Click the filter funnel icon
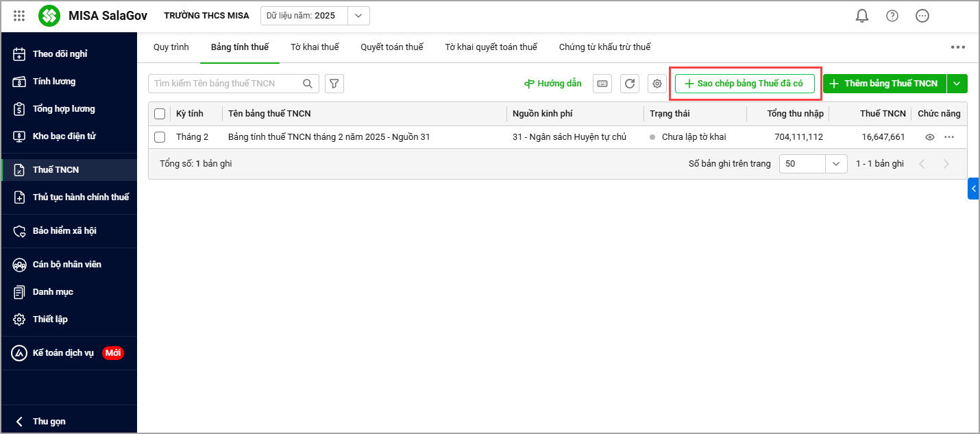Viewport: 980px width, 434px height. coord(334,84)
